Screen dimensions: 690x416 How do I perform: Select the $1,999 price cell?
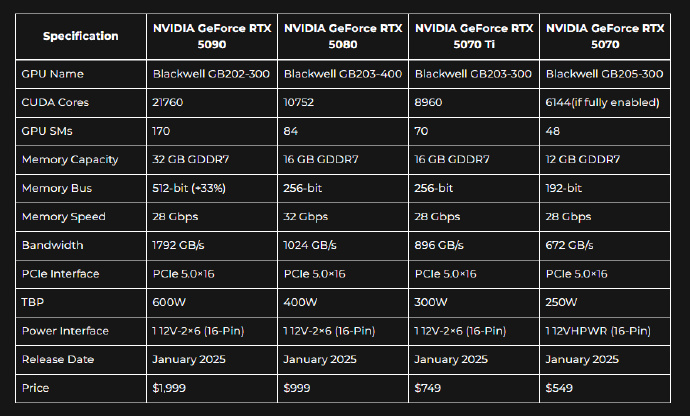tap(171, 387)
